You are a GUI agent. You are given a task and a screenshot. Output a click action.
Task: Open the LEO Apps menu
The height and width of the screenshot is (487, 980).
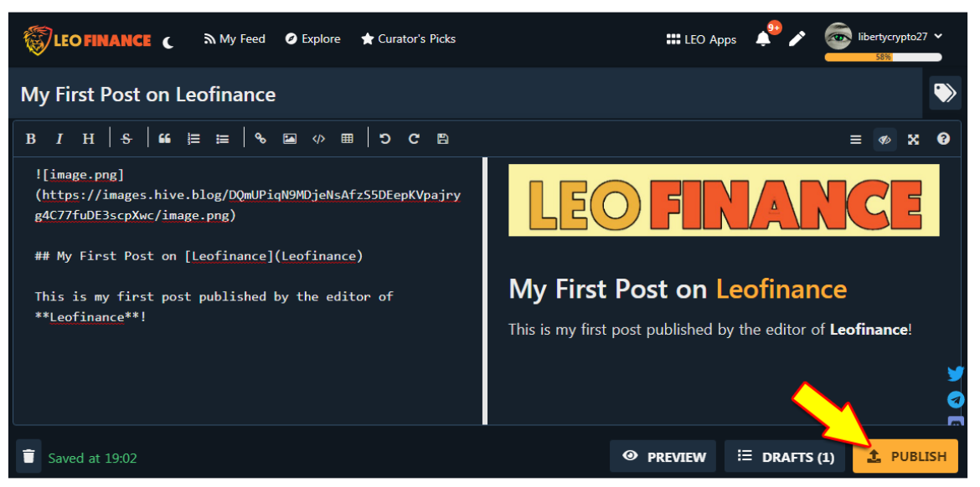point(701,39)
